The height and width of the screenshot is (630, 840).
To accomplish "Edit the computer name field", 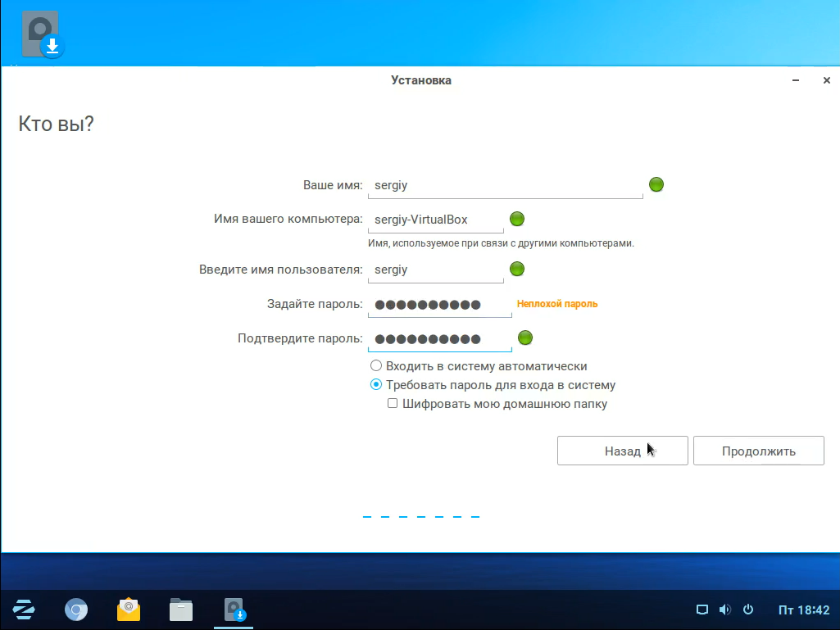I will click(435, 220).
